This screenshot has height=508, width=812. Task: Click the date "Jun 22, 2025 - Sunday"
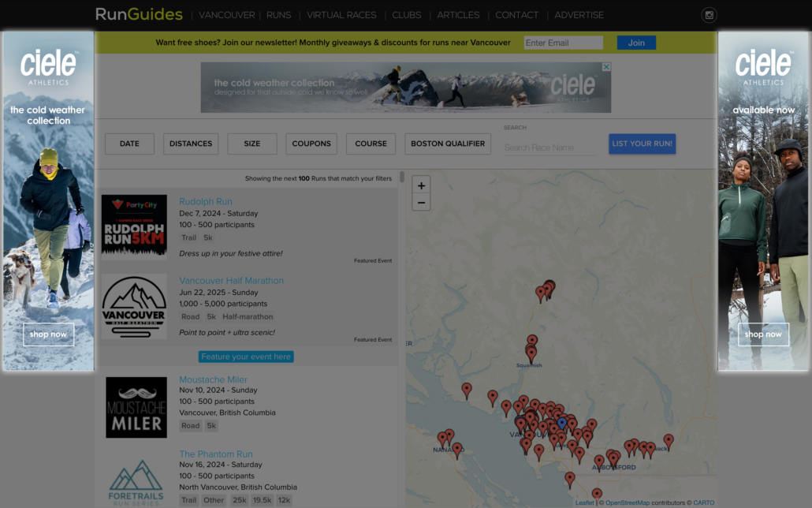point(218,293)
